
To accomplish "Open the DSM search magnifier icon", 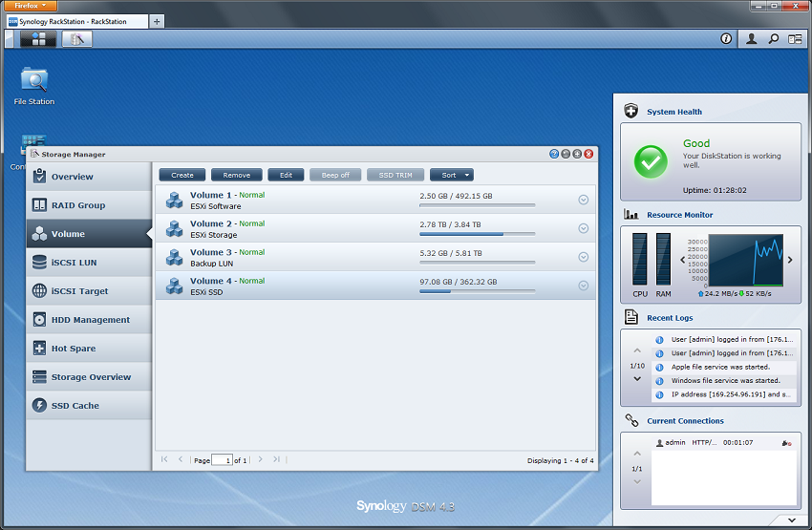I will click(x=773, y=39).
